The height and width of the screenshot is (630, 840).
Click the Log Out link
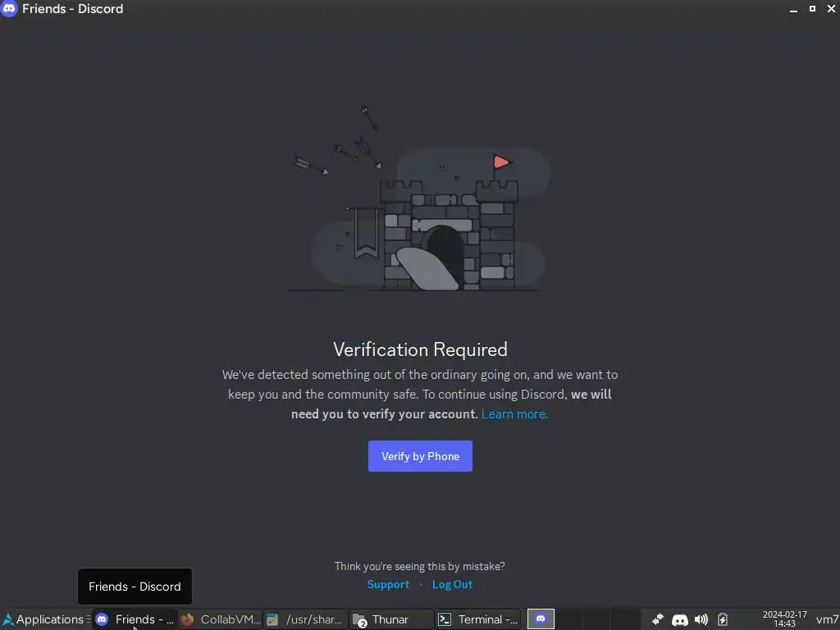click(x=452, y=584)
